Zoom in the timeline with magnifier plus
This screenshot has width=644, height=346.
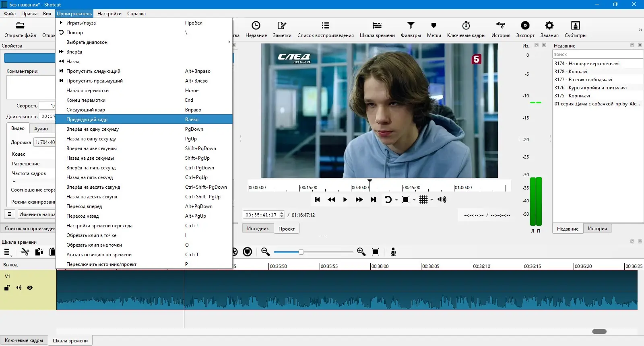[361, 252]
